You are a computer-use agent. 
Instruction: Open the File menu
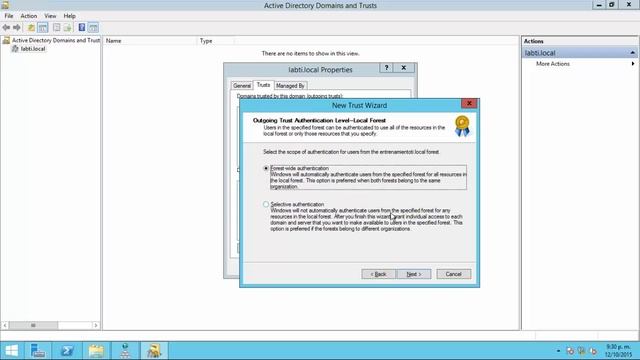pyautogui.click(x=9, y=16)
